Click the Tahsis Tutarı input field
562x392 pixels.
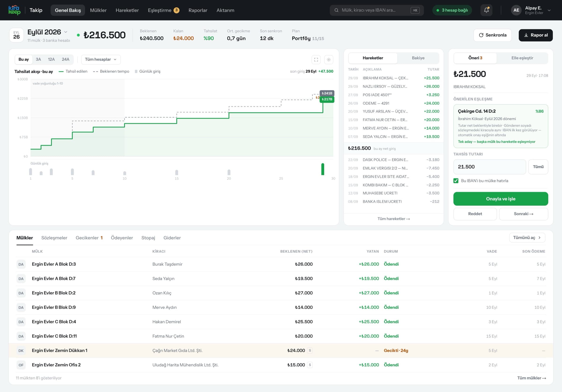[x=490, y=167]
